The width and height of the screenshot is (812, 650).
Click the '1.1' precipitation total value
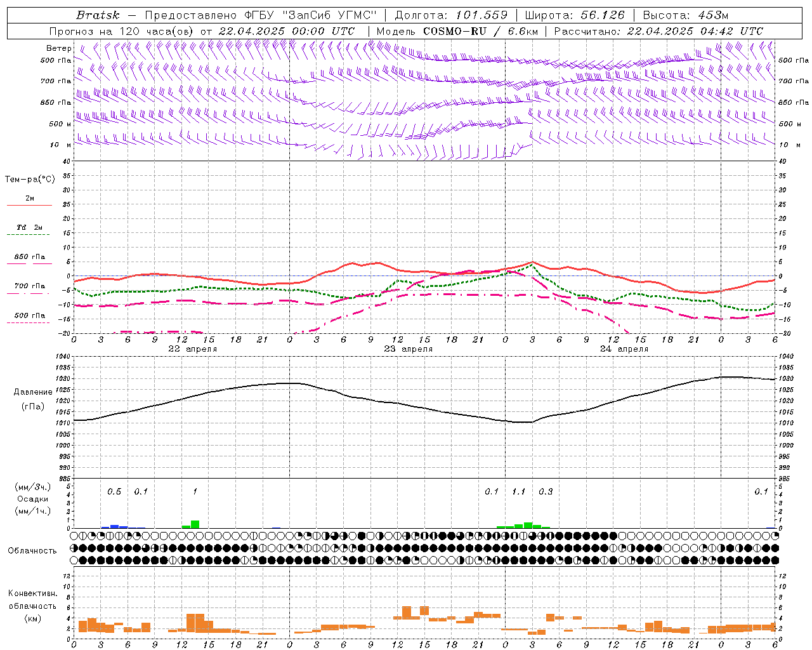pos(519,492)
